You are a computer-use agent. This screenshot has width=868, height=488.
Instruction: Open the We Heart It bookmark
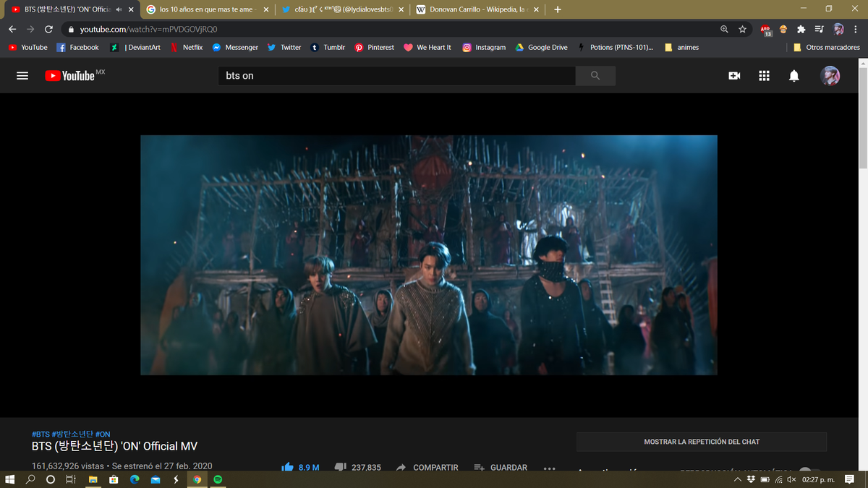click(427, 47)
